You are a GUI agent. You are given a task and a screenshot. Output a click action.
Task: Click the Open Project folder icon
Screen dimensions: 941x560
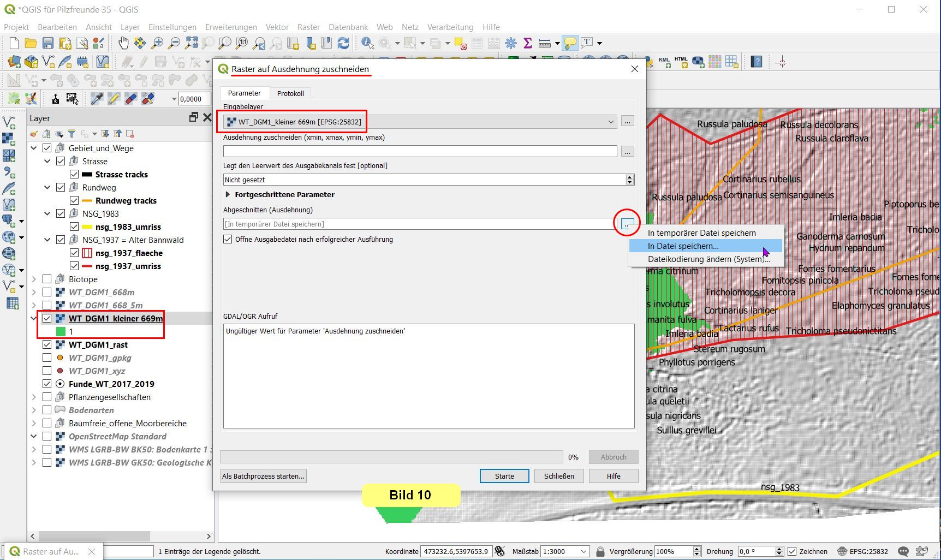[x=31, y=43]
